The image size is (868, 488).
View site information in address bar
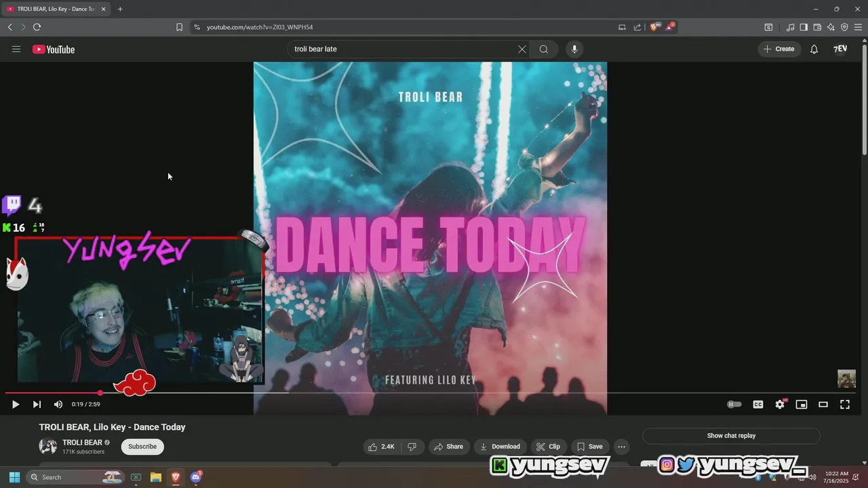[x=197, y=27]
